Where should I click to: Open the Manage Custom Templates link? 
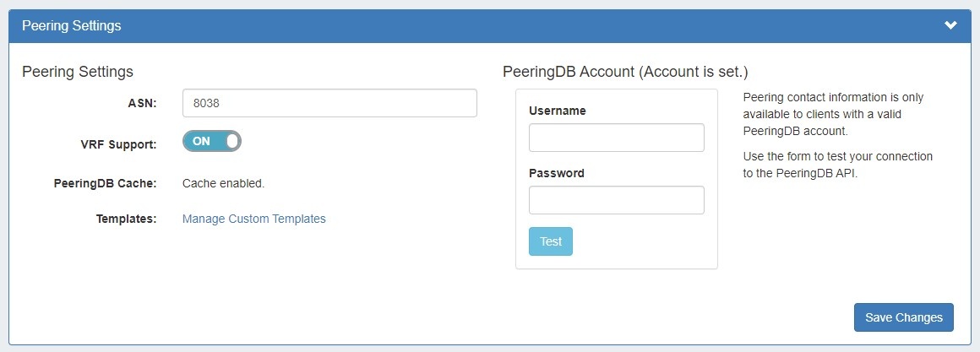pos(253,219)
